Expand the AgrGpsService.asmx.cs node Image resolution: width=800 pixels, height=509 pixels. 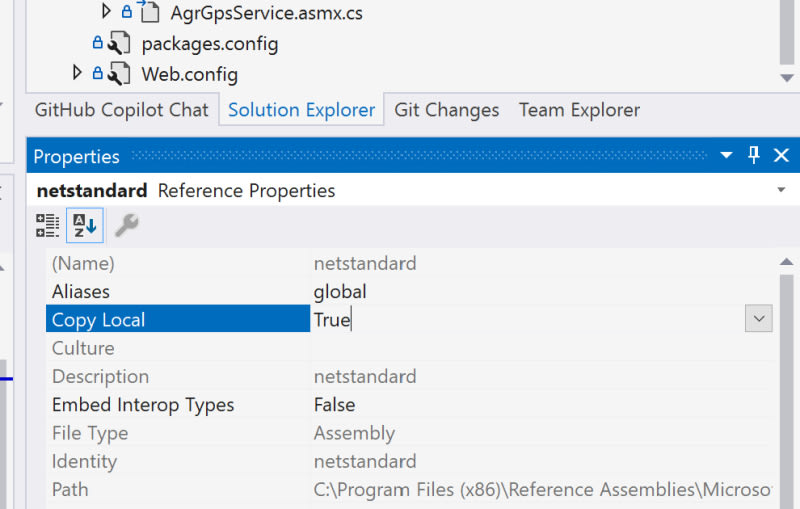click(107, 13)
